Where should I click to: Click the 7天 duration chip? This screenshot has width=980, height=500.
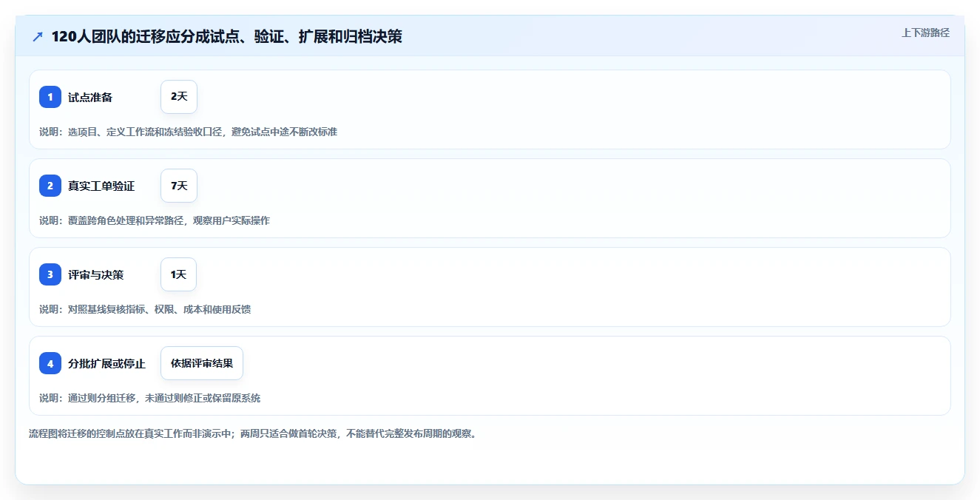[x=179, y=186]
